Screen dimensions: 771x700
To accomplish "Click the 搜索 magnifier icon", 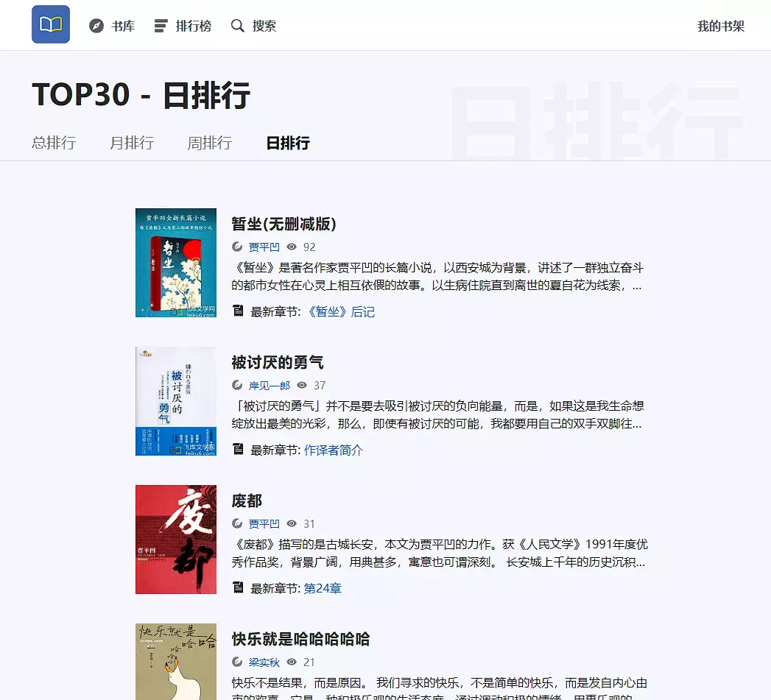I will pyautogui.click(x=237, y=26).
